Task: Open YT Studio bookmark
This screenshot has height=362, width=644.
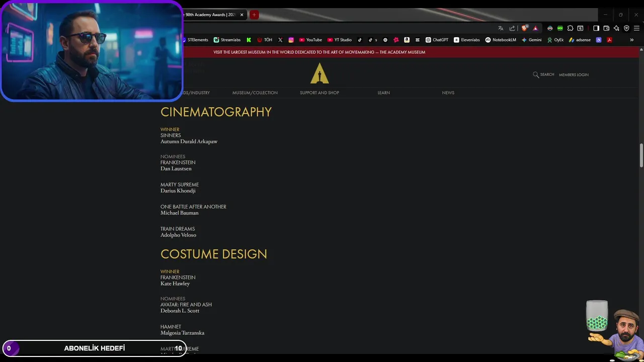Action: (340, 40)
